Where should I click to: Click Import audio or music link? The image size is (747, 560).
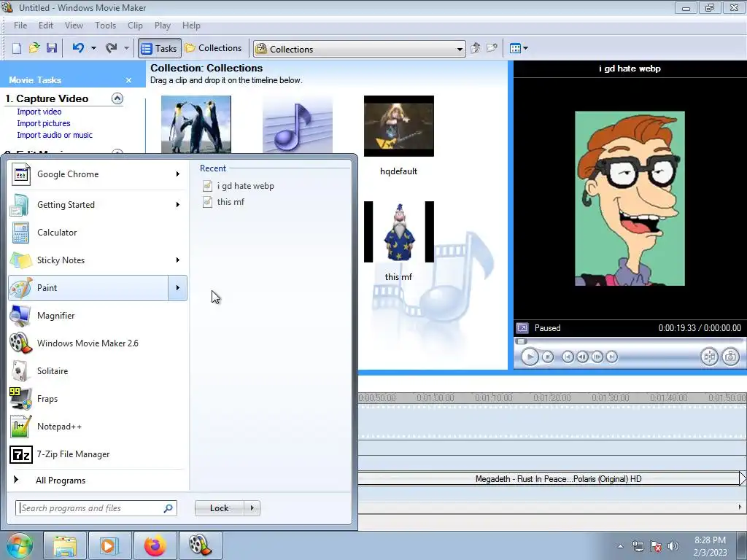(55, 135)
